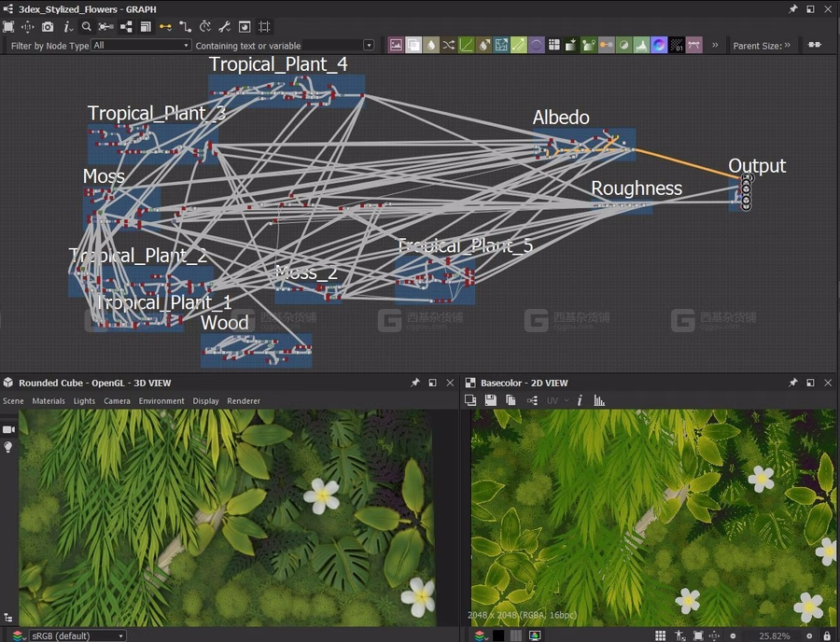Open the Renderer menu in 3D View
The width and height of the screenshot is (840, 642).
[x=244, y=400]
